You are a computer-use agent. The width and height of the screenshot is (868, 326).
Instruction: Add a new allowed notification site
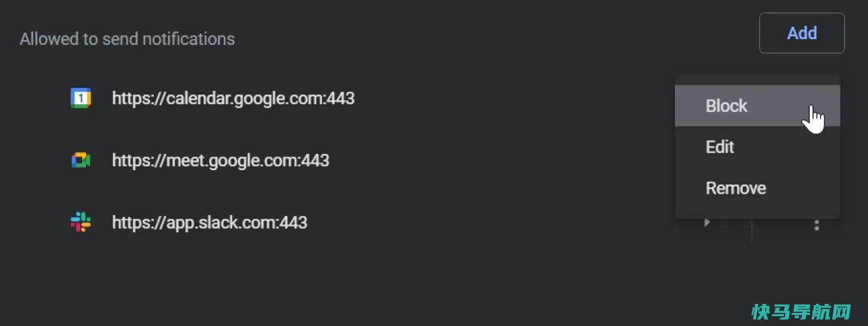pyautogui.click(x=801, y=33)
